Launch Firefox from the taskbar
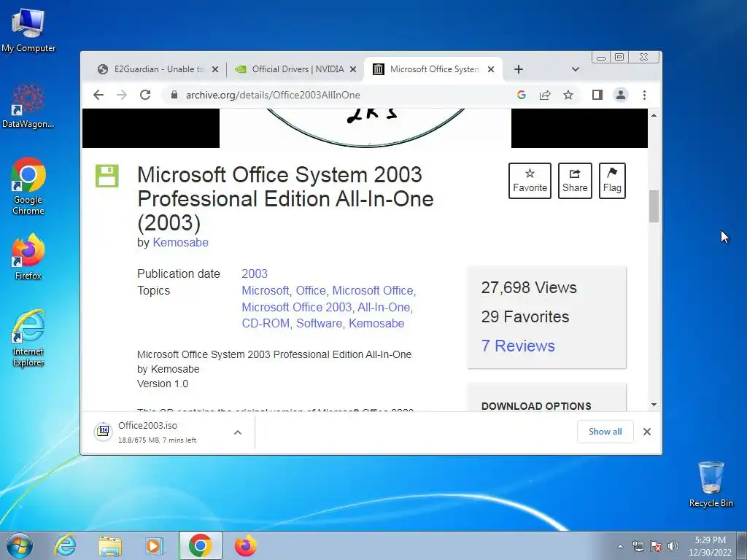This screenshot has height=560, width=747. click(x=245, y=545)
